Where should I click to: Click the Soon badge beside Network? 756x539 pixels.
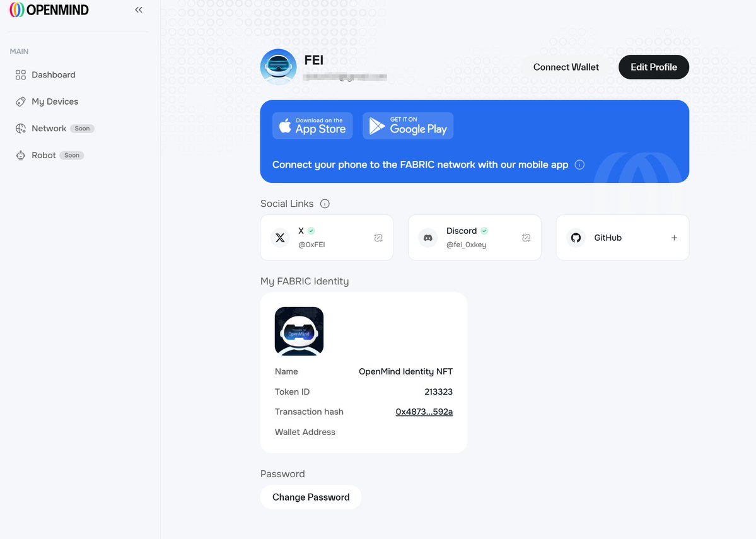(82, 129)
